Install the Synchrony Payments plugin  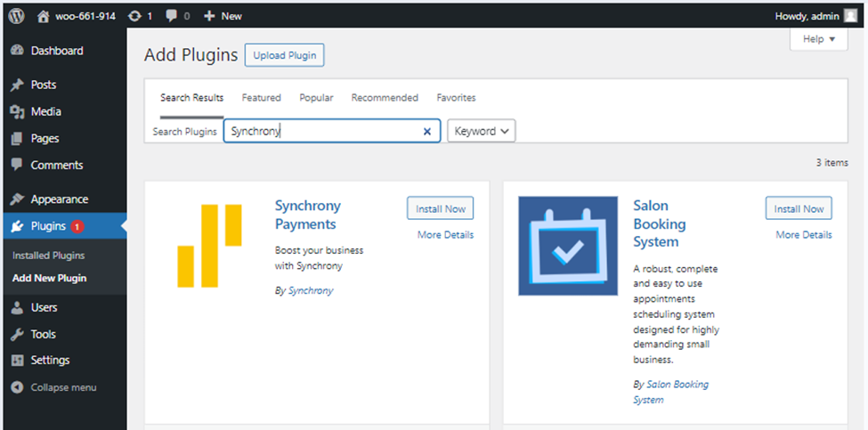click(441, 208)
